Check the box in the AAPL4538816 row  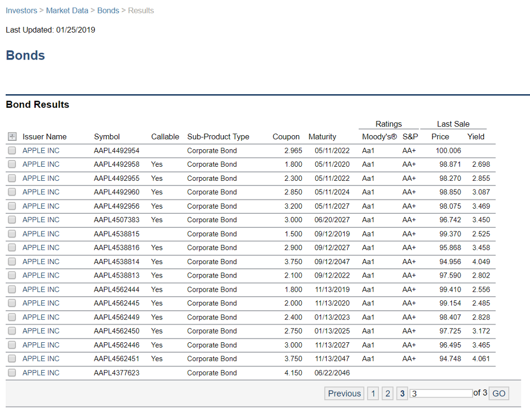(x=12, y=248)
